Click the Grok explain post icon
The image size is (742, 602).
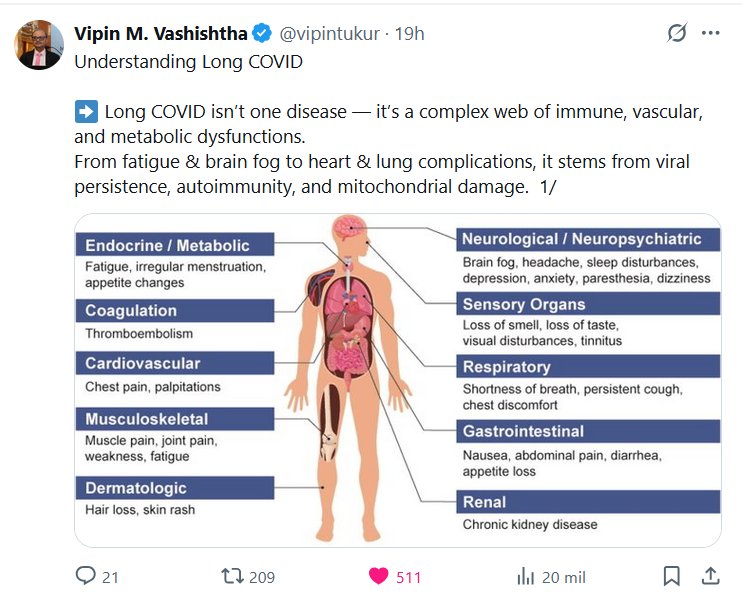(x=677, y=33)
